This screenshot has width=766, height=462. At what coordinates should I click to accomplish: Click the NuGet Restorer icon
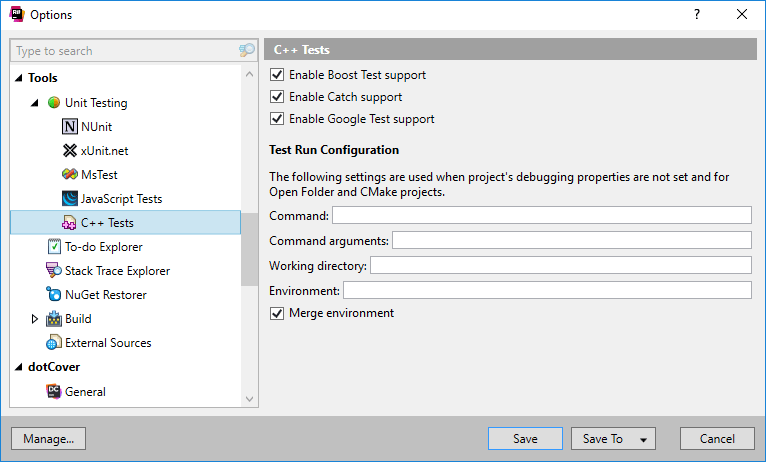pos(54,294)
